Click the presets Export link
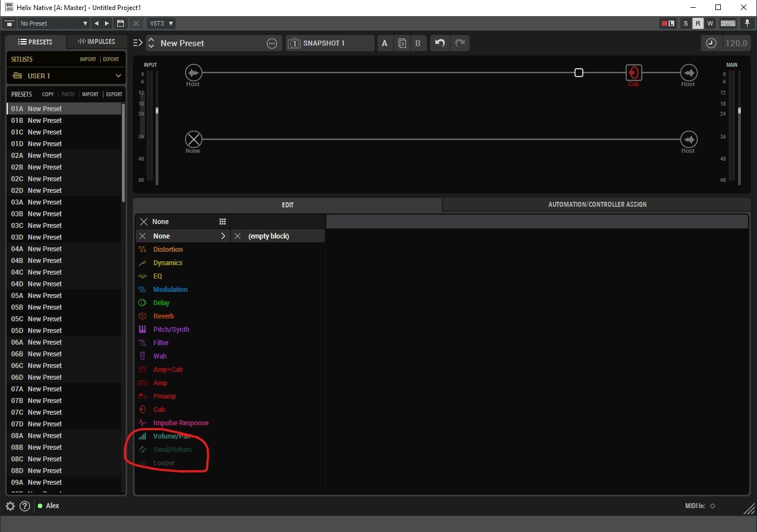This screenshot has height=532, width=757. (114, 95)
